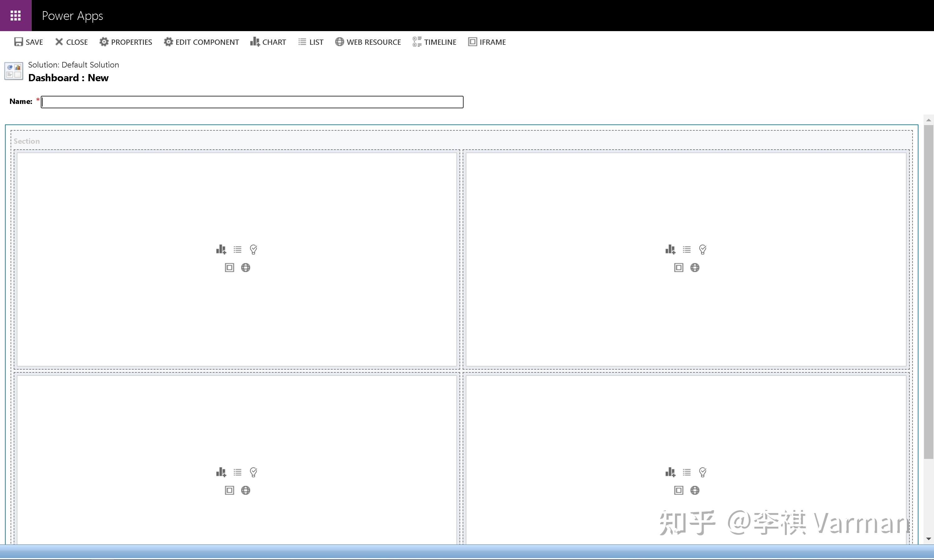Viewport: 934px width, 560px height.
Task: Click into the dashboard Name field
Action: 252,102
